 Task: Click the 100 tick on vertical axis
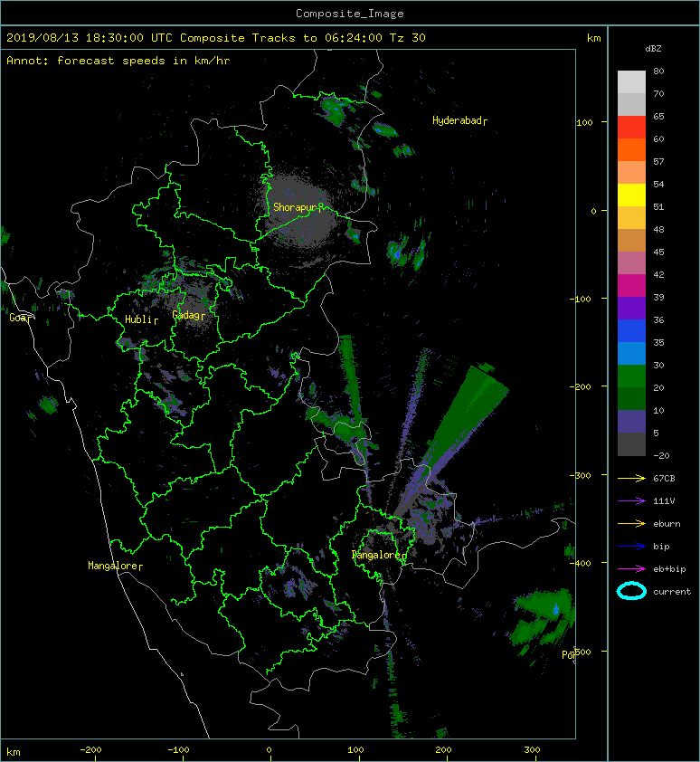584,122
